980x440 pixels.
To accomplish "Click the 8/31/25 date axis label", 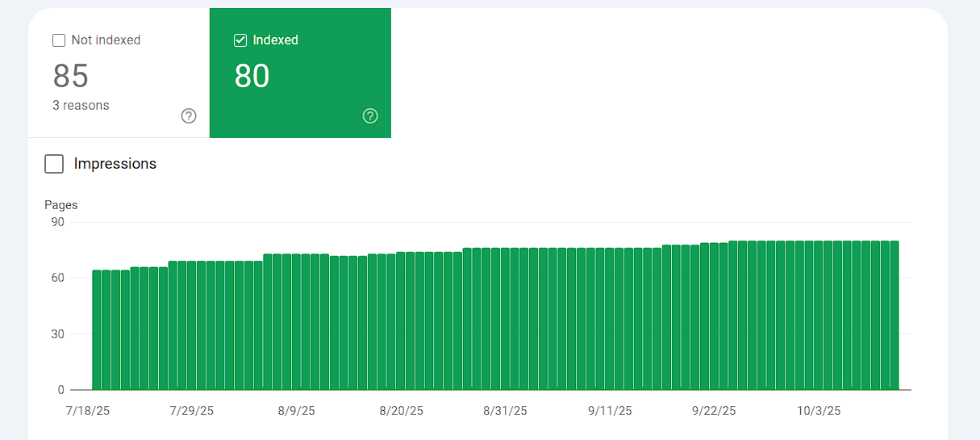I will pos(505,411).
